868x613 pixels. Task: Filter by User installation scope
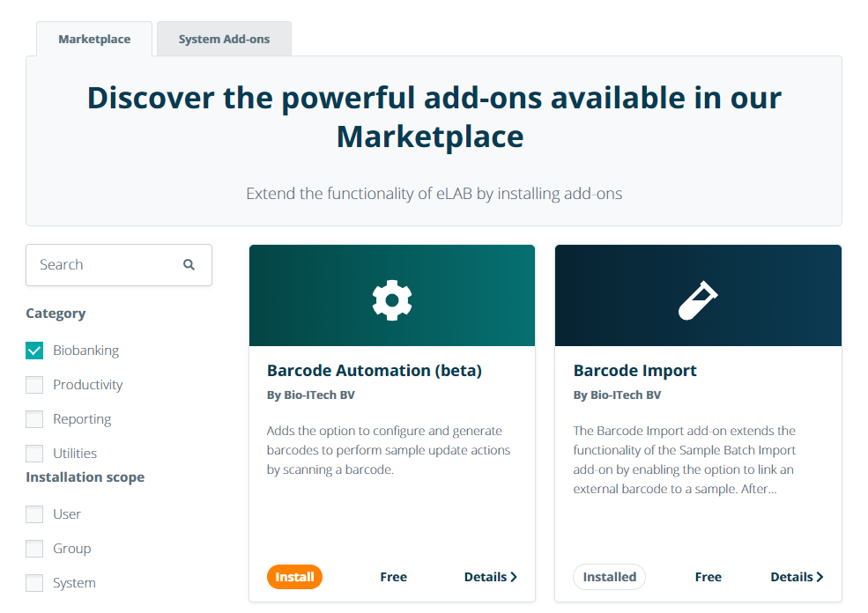[34, 514]
